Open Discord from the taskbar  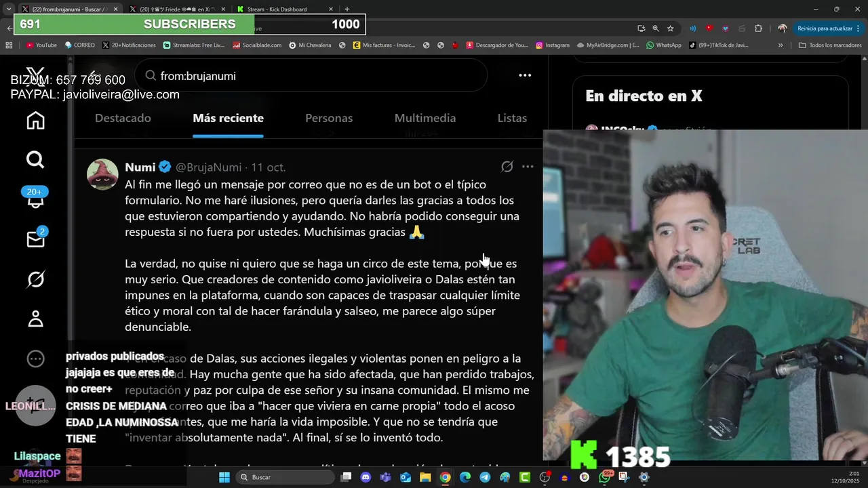tap(366, 477)
